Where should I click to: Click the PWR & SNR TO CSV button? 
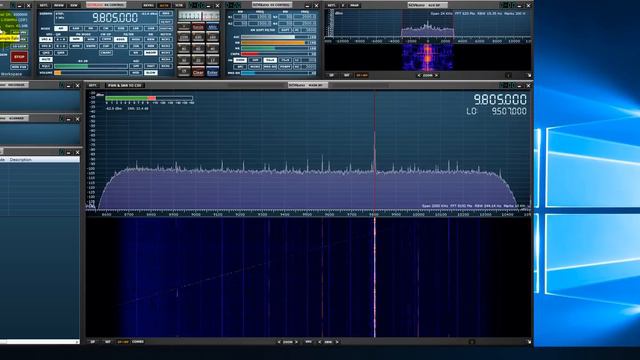tap(124, 85)
